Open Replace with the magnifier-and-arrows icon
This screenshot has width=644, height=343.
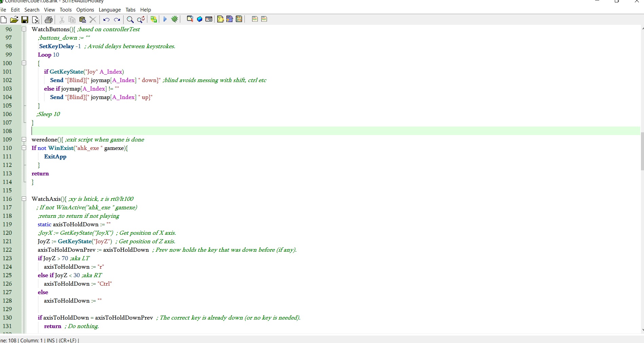coord(141,19)
